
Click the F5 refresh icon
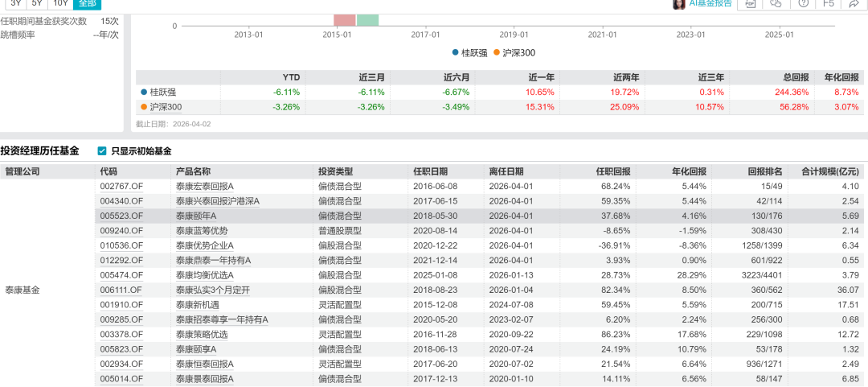coord(828,3)
